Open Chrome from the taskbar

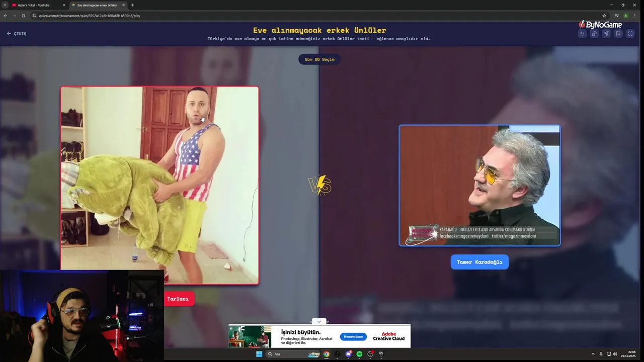coord(326,354)
